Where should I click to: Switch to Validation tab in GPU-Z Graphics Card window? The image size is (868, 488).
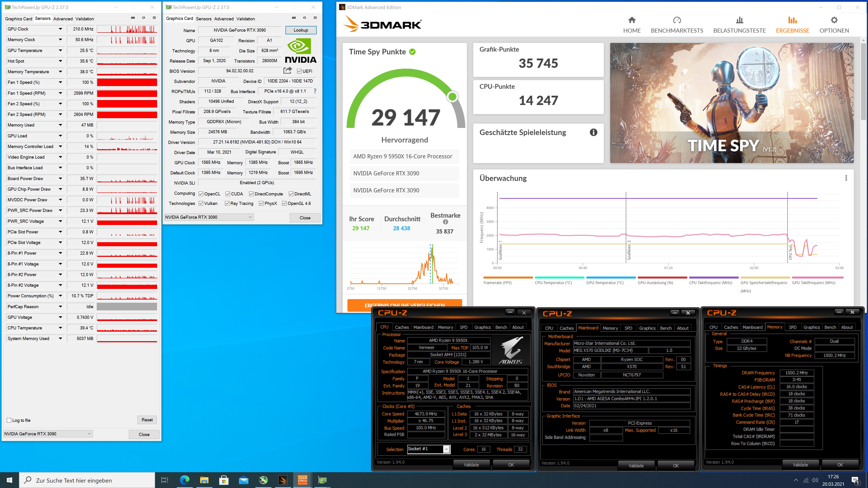pyautogui.click(x=245, y=19)
